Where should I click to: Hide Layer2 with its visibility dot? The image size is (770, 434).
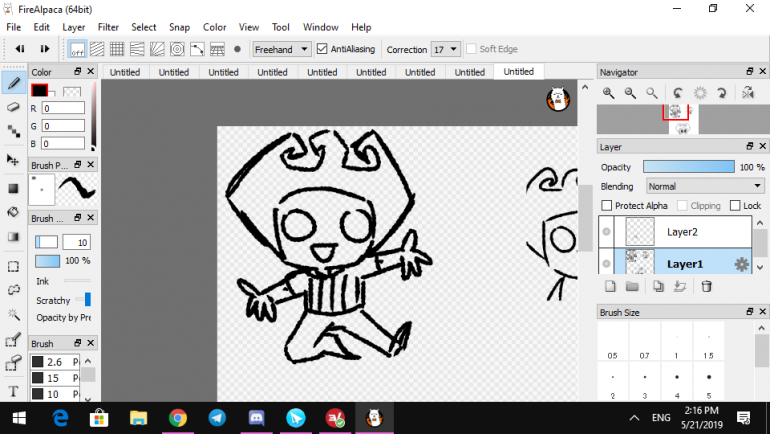point(606,232)
